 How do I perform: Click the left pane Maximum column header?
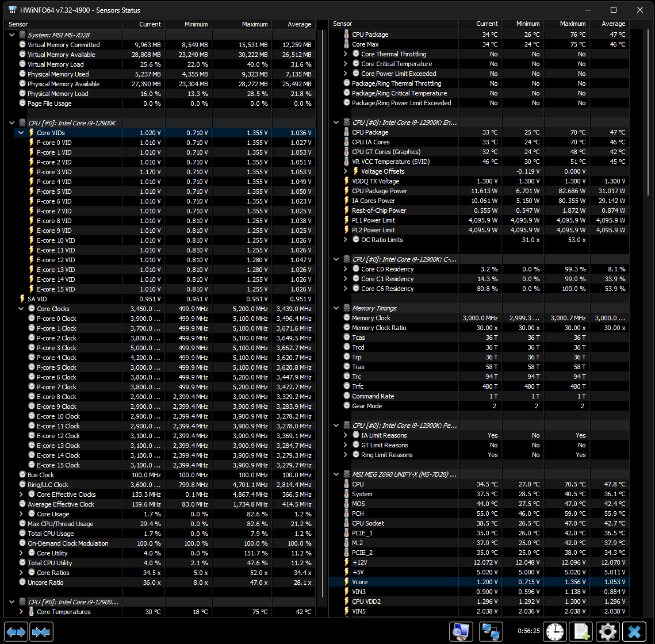242,24
